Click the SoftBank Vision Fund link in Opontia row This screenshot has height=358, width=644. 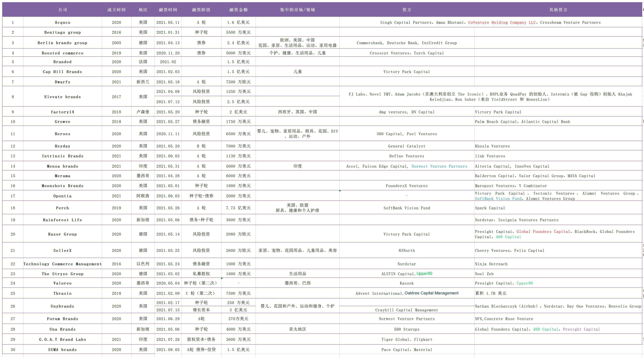coord(498,199)
